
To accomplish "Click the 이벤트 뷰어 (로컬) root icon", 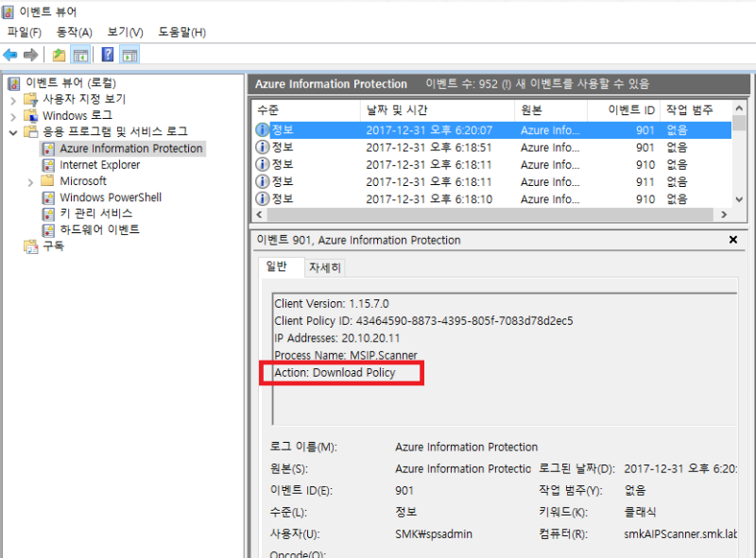I will (x=12, y=83).
